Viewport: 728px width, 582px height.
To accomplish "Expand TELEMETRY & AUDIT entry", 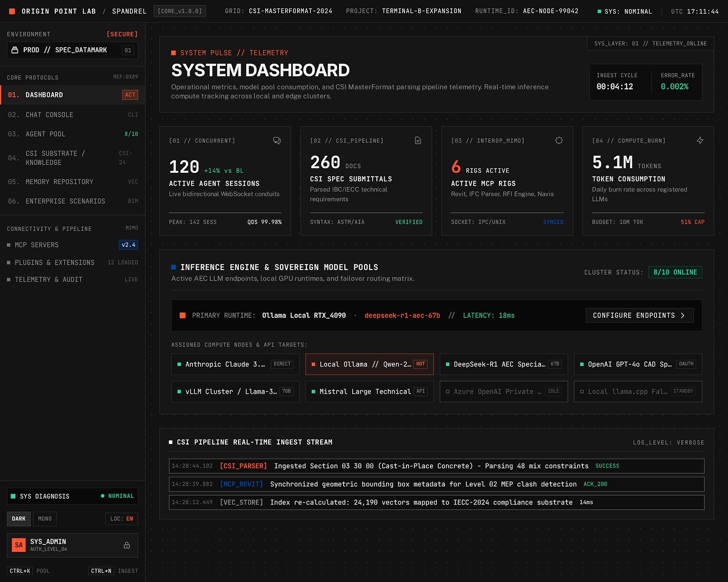I will [72, 280].
